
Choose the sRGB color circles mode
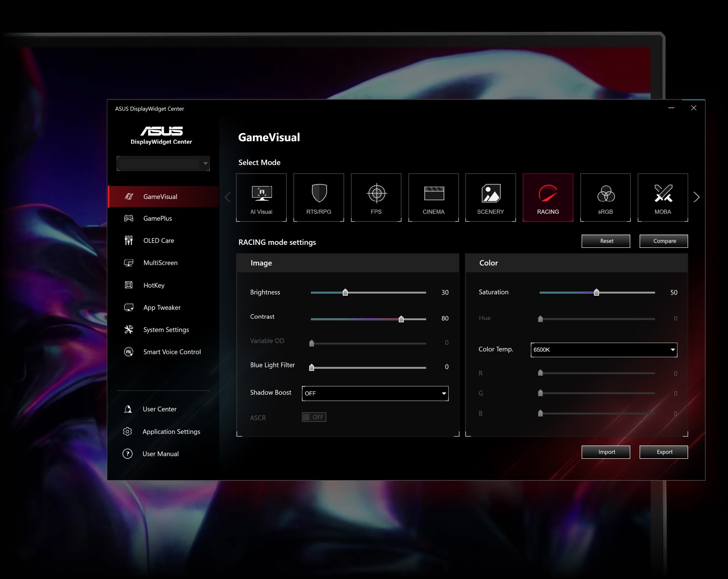coord(606,197)
